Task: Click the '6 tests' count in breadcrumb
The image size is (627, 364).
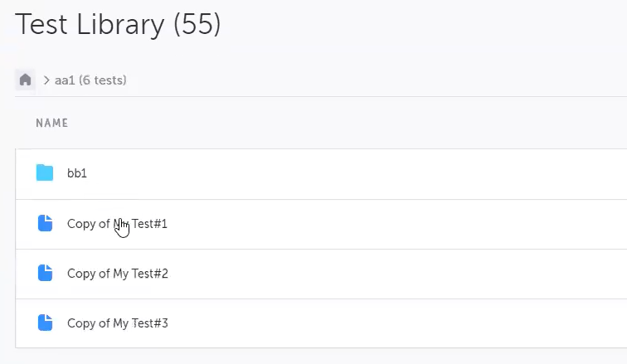Action: pyautogui.click(x=104, y=80)
